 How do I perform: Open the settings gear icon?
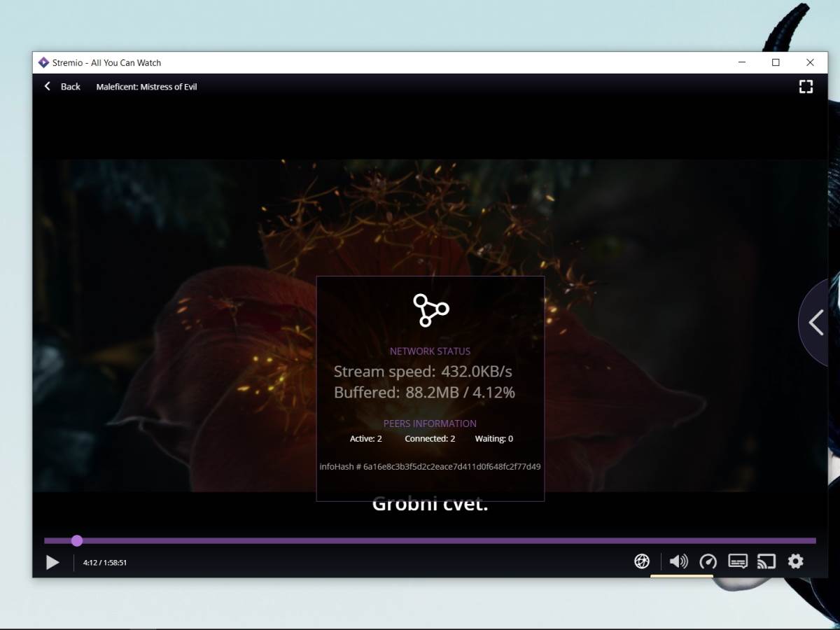(795, 561)
